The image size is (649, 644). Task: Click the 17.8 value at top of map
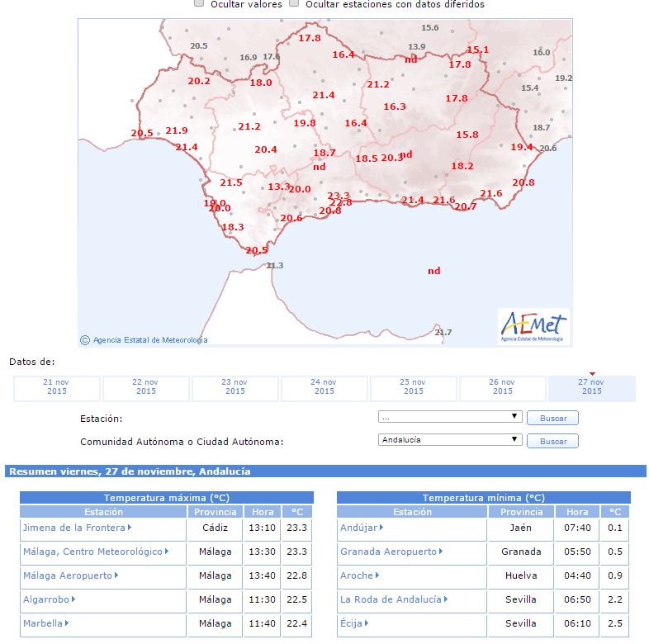[310, 38]
